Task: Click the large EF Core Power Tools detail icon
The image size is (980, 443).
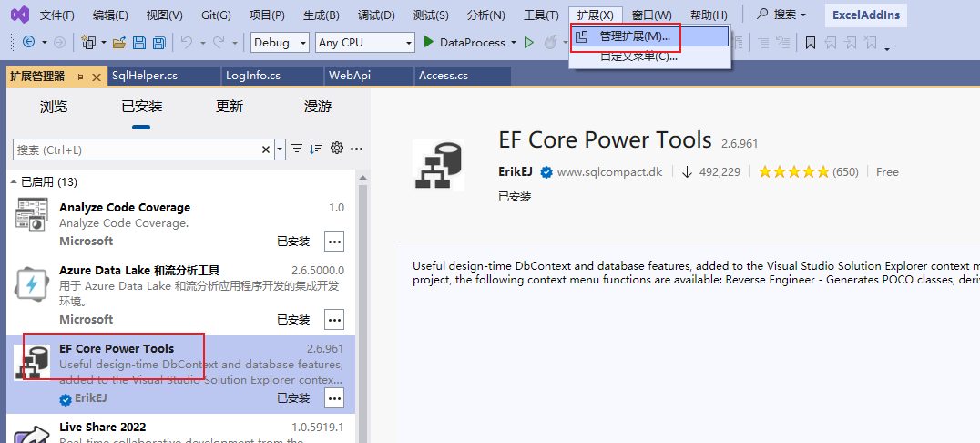Action: pos(439,165)
